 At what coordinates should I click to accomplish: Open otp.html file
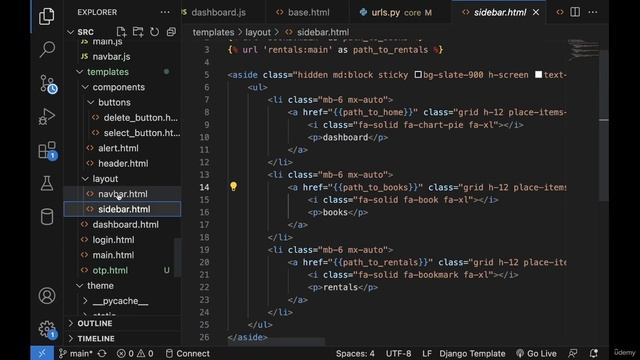110,270
